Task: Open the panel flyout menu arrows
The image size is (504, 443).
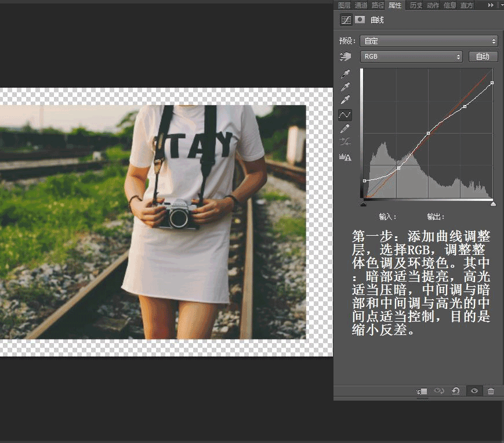Action: [492, 5]
